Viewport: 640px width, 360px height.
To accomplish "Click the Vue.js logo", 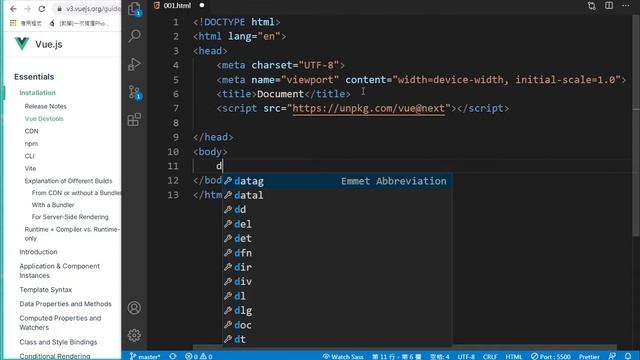I will click(22, 44).
